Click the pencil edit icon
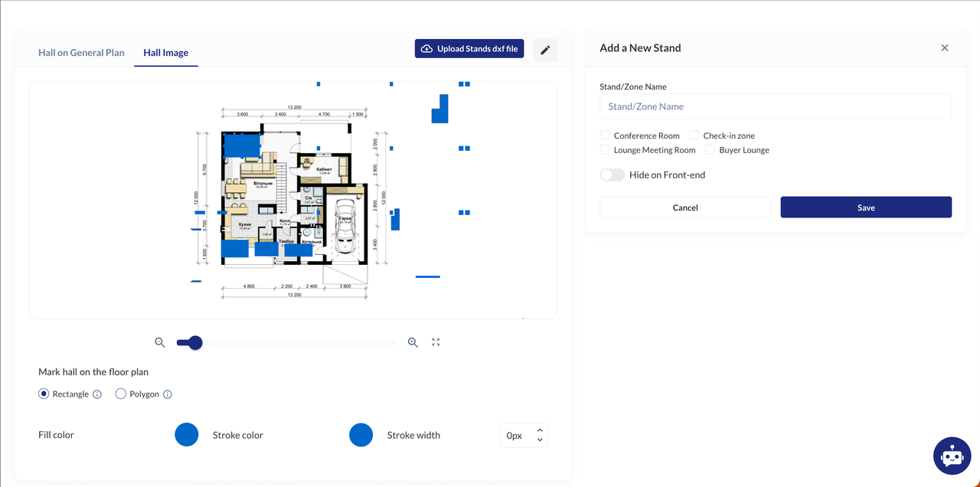 (545, 50)
